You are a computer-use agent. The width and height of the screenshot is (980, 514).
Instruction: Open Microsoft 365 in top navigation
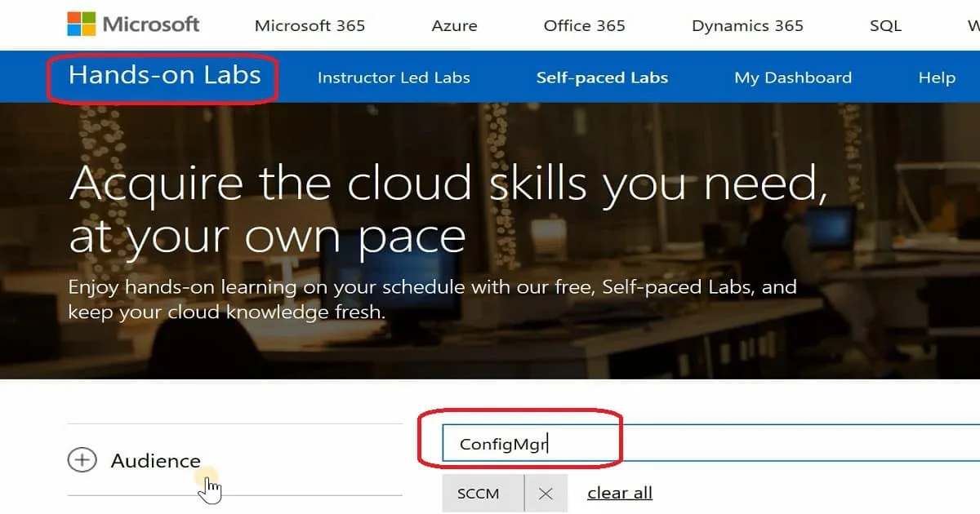coord(310,25)
